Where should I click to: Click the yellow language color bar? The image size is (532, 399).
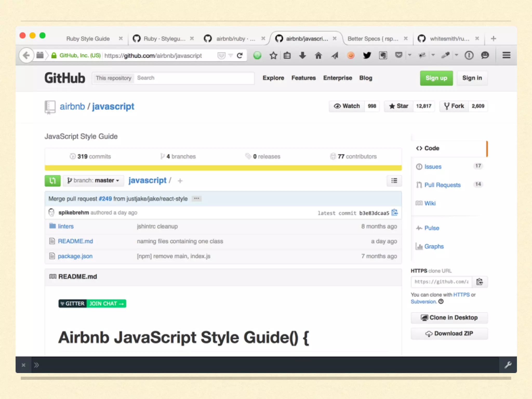tap(223, 168)
